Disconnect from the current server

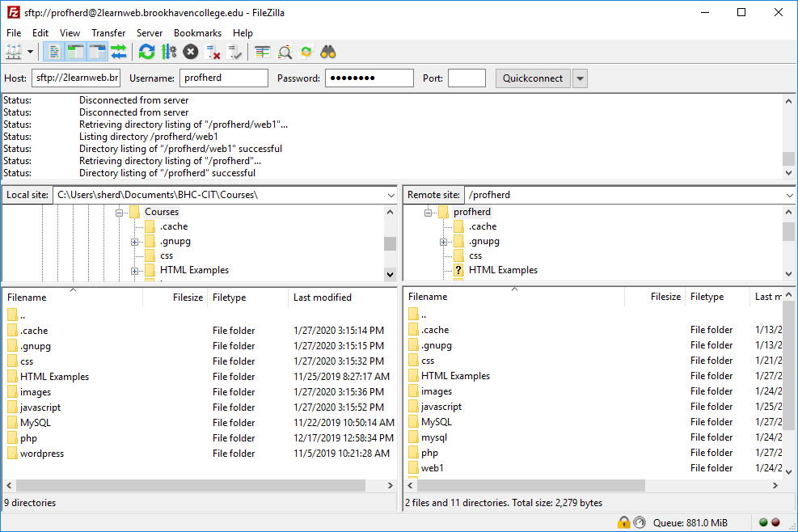point(213,52)
